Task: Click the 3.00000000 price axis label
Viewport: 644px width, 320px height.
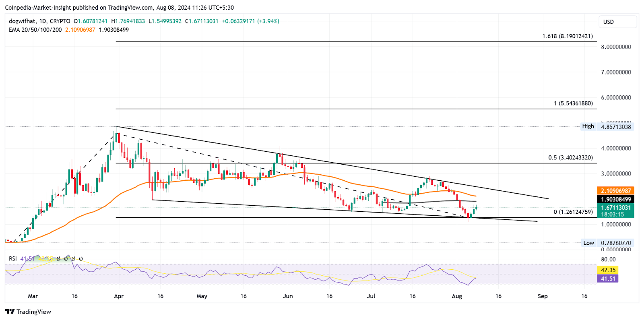Action: point(616,173)
